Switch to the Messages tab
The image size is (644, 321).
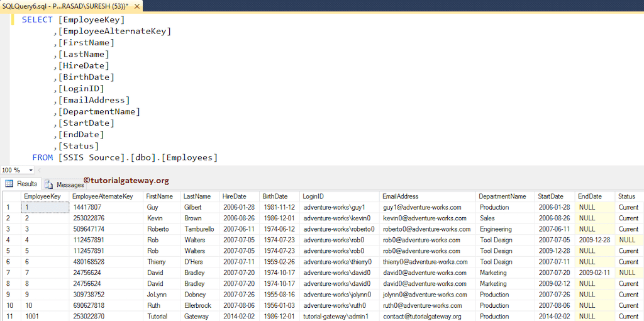coord(64,184)
